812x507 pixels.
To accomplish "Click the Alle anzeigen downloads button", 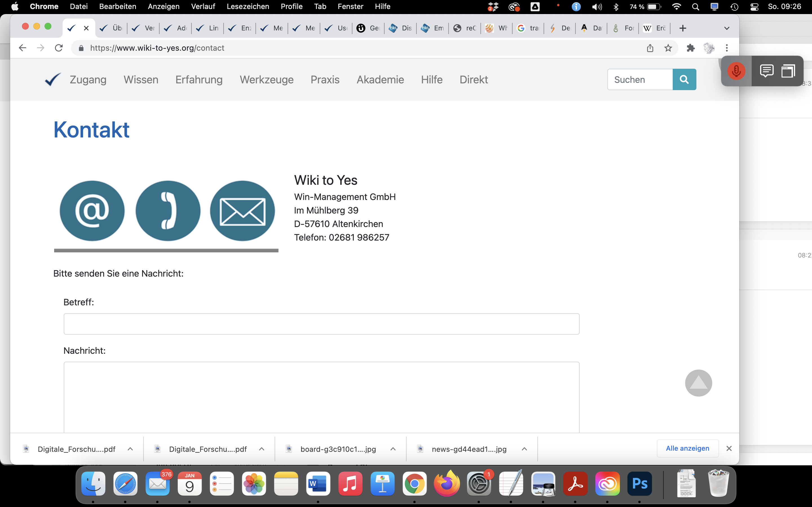I will pyautogui.click(x=687, y=448).
